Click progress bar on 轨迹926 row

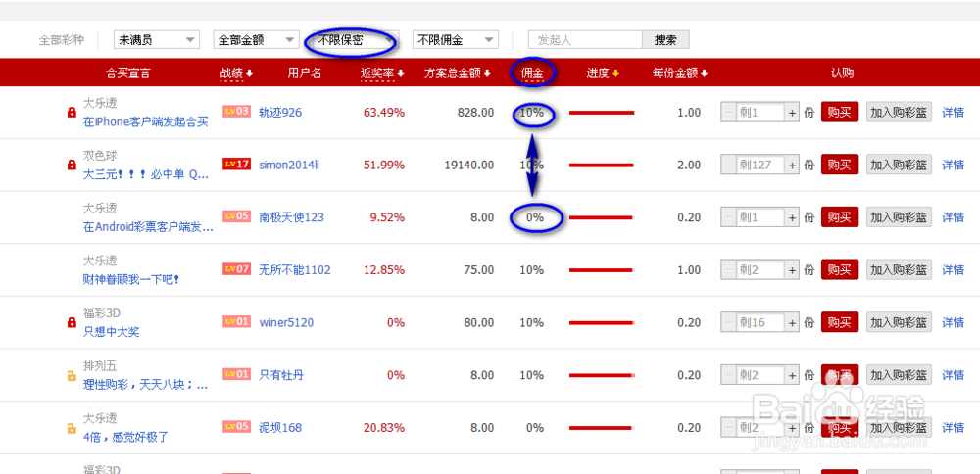(x=602, y=113)
